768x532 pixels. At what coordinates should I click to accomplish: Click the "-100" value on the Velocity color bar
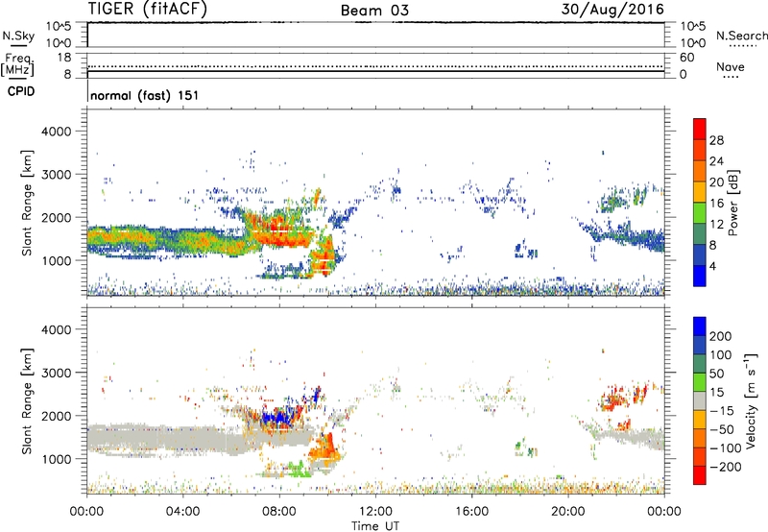point(725,447)
